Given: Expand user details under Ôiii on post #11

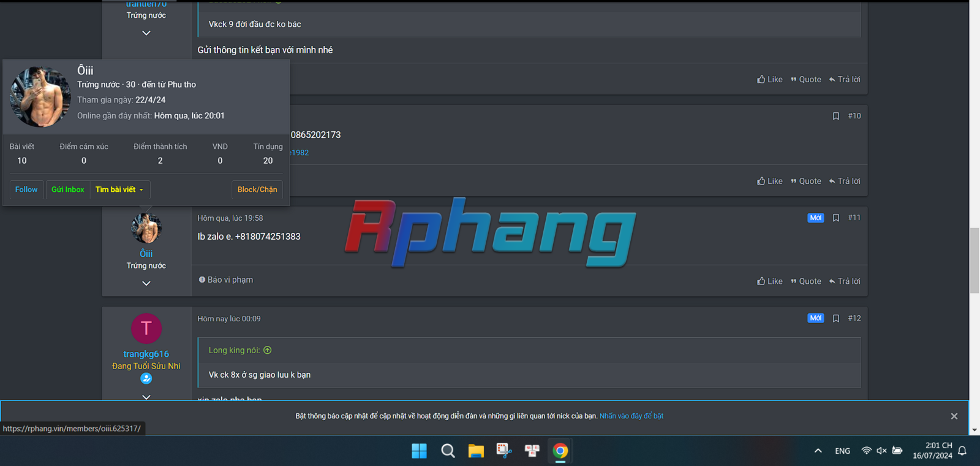Looking at the screenshot, I should (x=146, y=283).
